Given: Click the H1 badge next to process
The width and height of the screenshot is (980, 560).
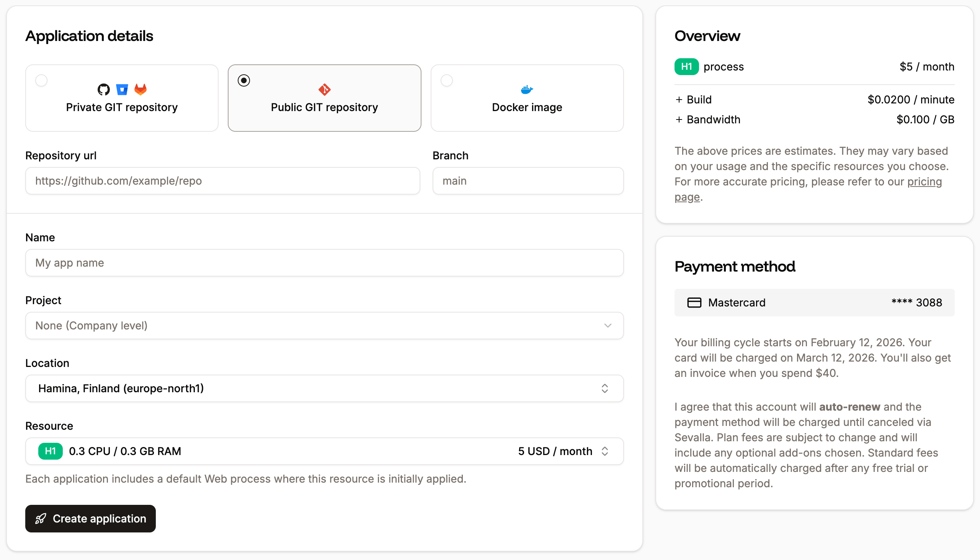Looking at the screenshot, I should coord(686,66).
